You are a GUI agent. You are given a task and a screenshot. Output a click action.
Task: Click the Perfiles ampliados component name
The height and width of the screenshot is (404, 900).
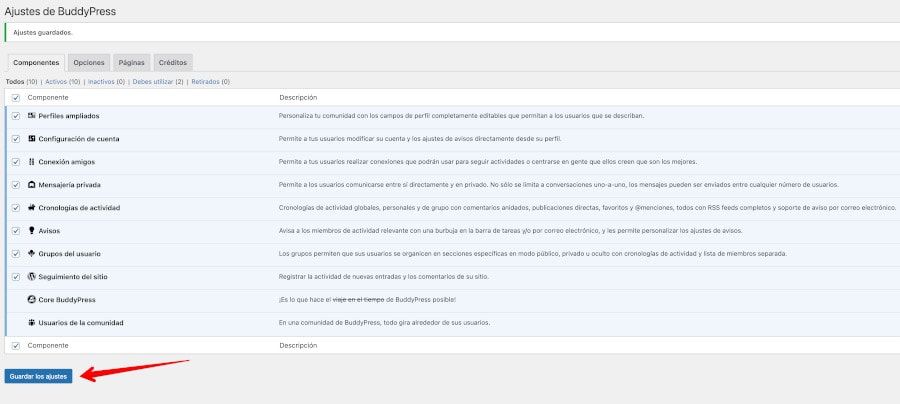69,116
